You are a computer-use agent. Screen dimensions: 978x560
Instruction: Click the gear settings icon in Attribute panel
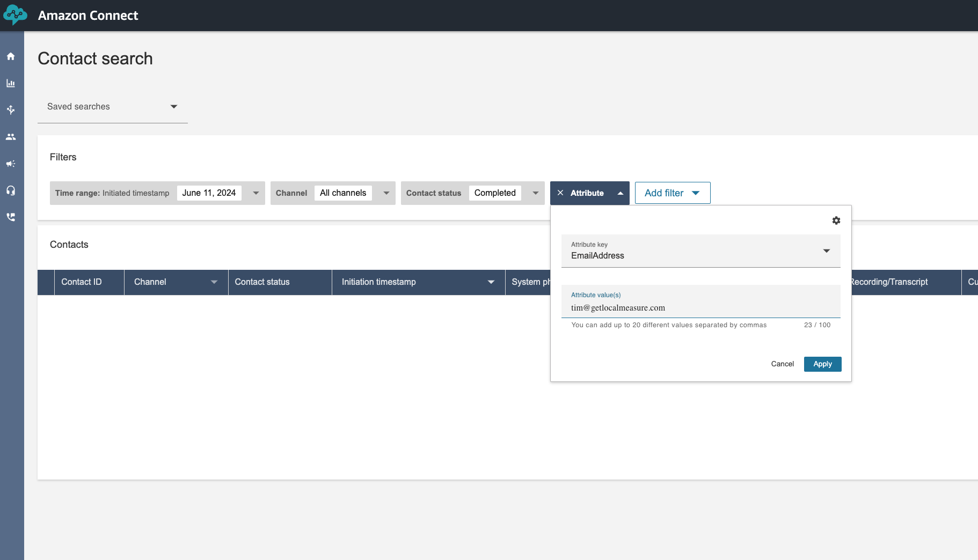coord(836,220)
